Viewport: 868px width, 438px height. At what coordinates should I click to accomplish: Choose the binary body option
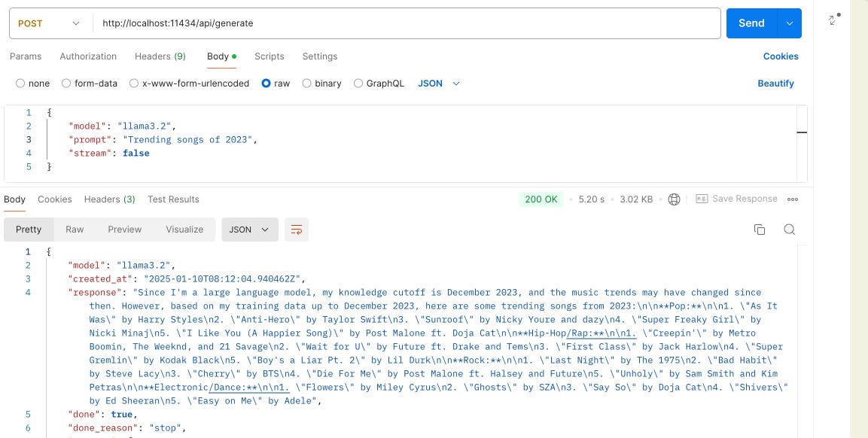(x=322, y=84)
